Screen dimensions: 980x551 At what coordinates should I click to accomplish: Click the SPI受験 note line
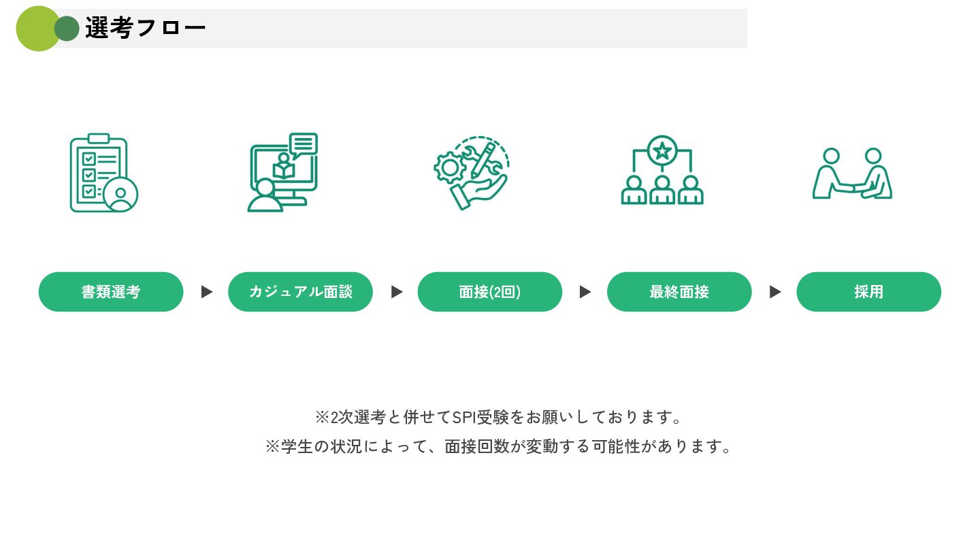(x=498, y=416)
